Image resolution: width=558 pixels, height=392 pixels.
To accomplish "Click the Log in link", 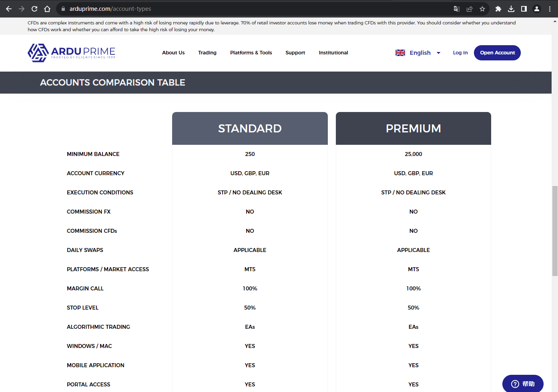I will point(460,53).
